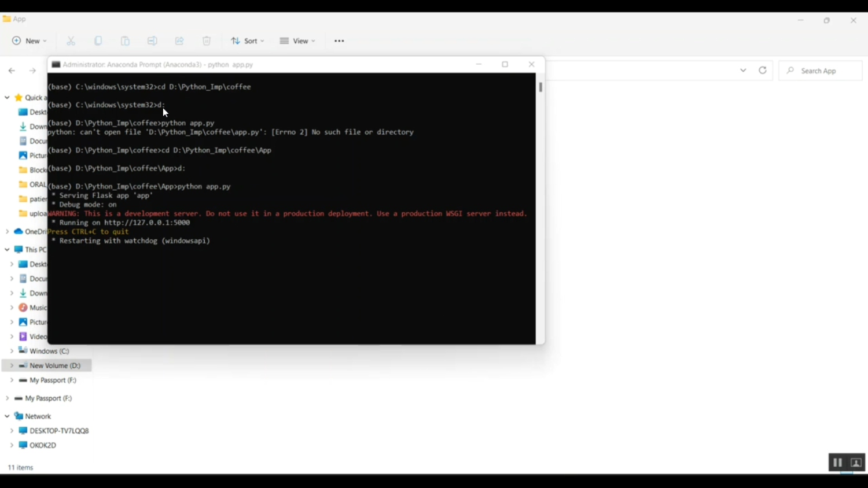The height and width of the screenshot is (488, 868).
Task: Expand the OneDrive tree node
Action: click(x=7, y=232)
